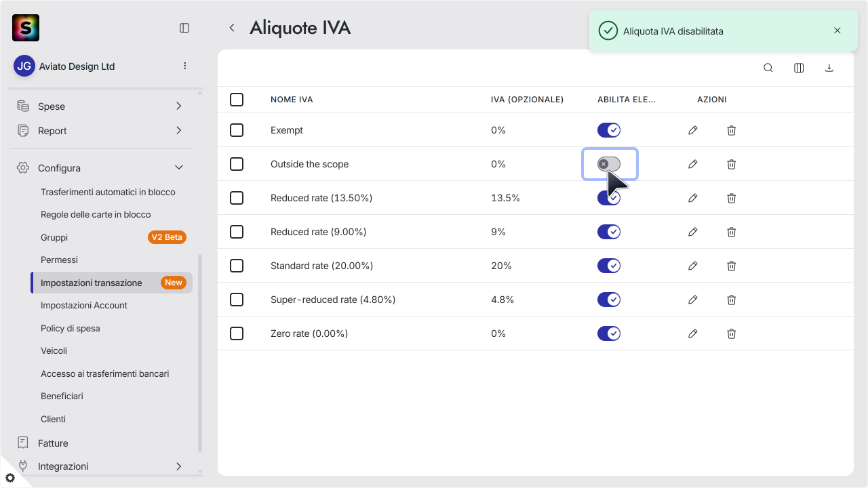Download the IVA rates table

pyautogui.click(x=829, y=68)
